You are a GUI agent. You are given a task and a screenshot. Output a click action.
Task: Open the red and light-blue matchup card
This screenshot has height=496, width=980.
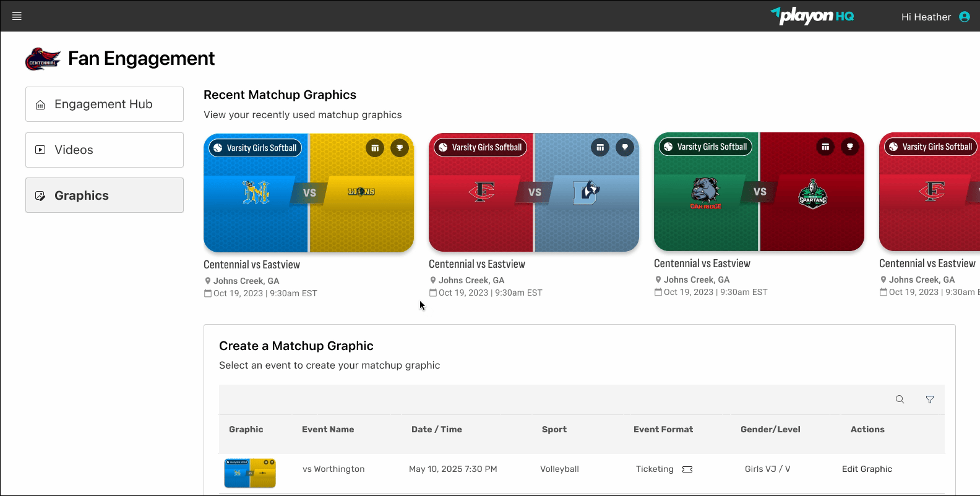[x=534, y=192]
